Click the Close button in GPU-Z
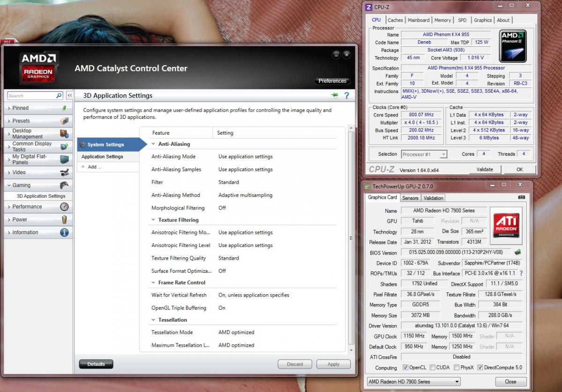 [x=510, y=381]
